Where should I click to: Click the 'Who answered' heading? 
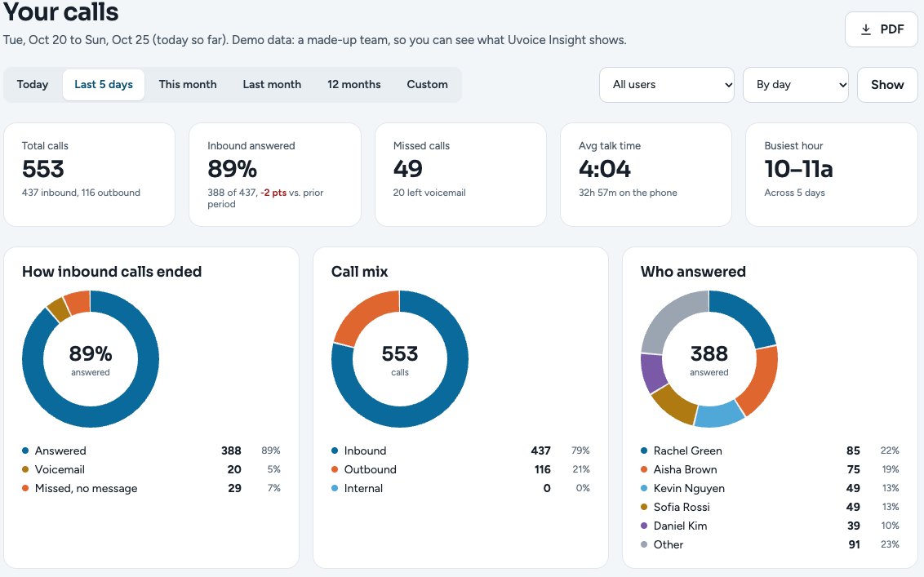coord(693,272)
